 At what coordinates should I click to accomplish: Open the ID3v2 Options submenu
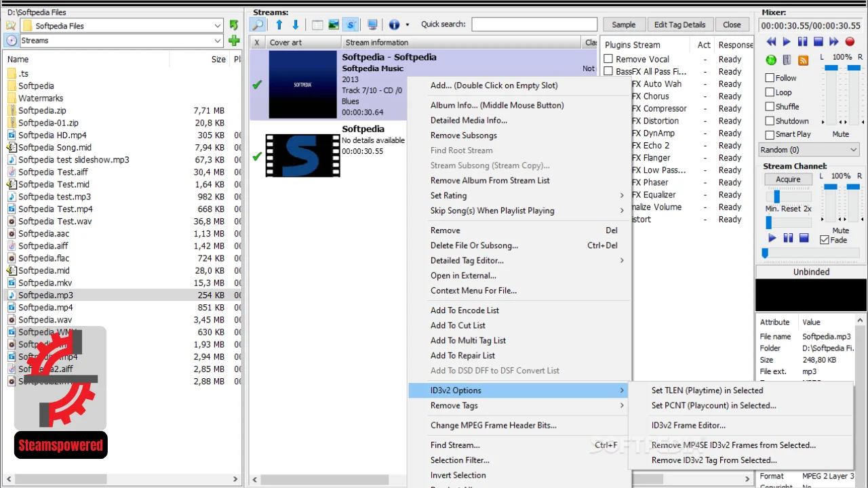tap(519, 390)
